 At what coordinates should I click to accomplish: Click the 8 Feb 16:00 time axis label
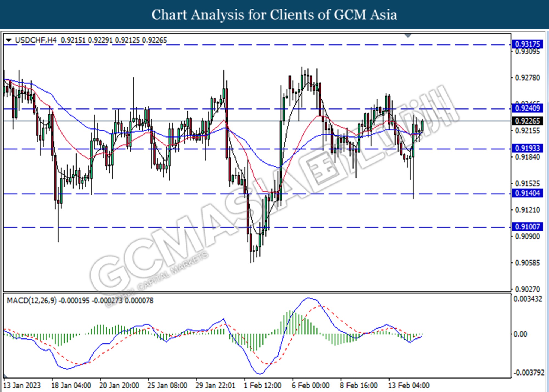click(358, 385)
